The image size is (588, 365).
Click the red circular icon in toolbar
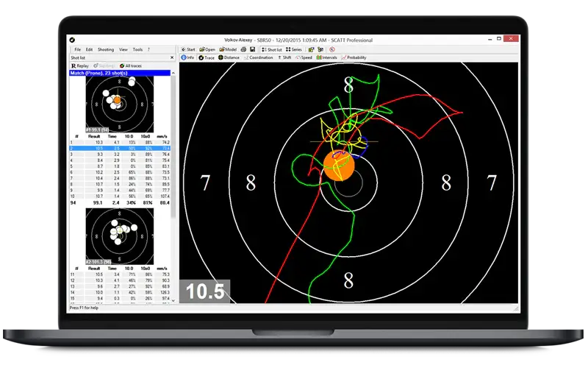[x=332, y=49]
